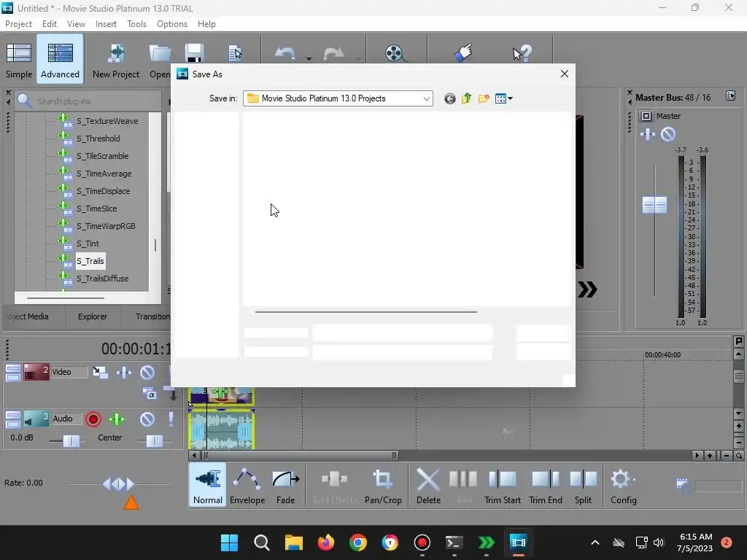Select the S_TrailsDiffuse plug-in
Image resolution: width=747 pixels, height=560 pixels.
click(x=102, y=279)
